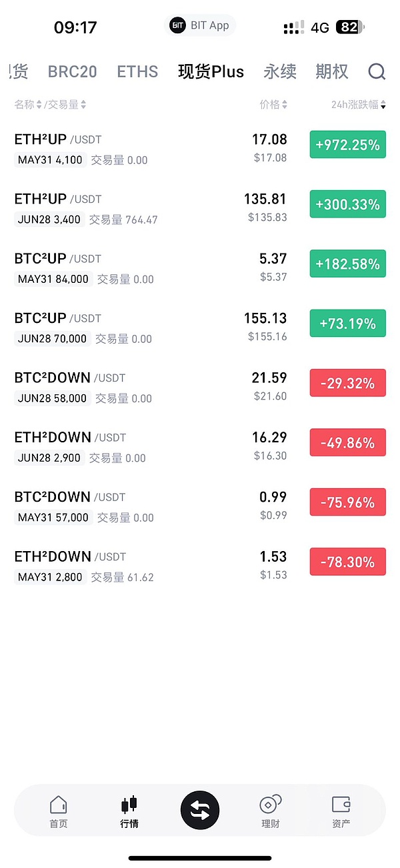Open the 资产 wallet icon

click(x=341, y=805)
